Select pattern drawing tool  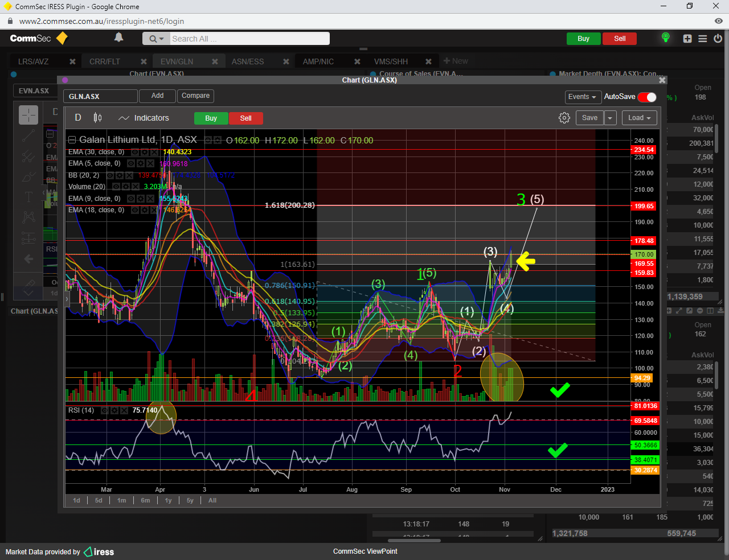[x=28, y=217]
